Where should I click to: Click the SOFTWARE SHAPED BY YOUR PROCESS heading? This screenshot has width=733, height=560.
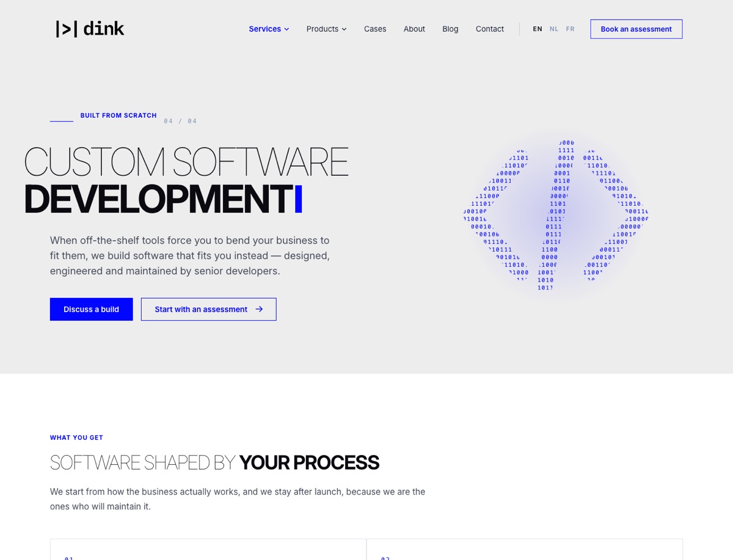214,462
